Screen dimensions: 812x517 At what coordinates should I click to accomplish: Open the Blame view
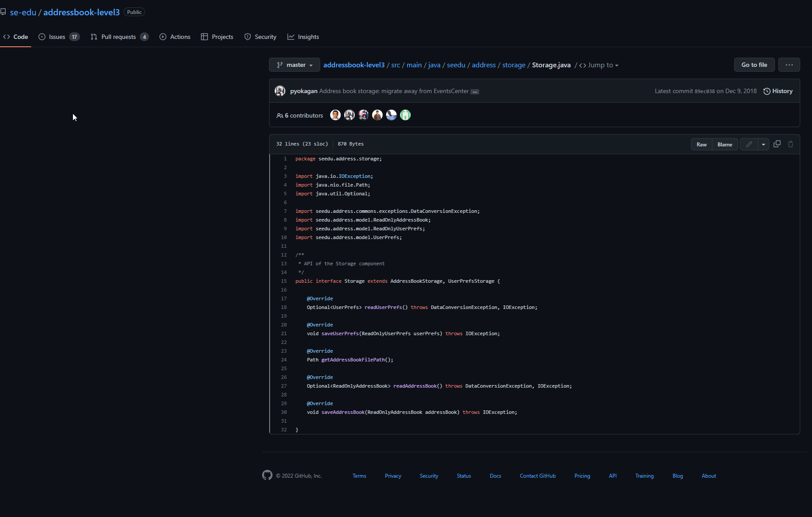(x=725, y=144)
